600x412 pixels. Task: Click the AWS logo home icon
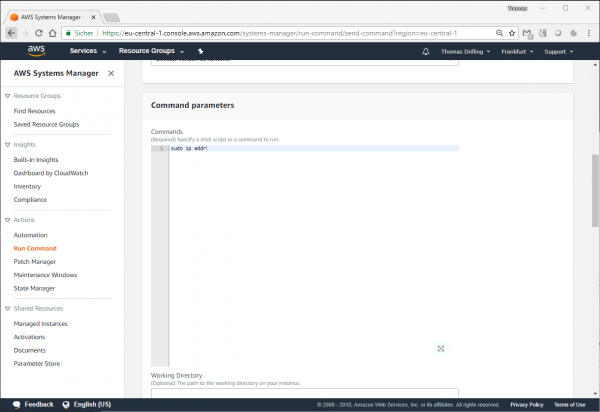pos(36,51)
